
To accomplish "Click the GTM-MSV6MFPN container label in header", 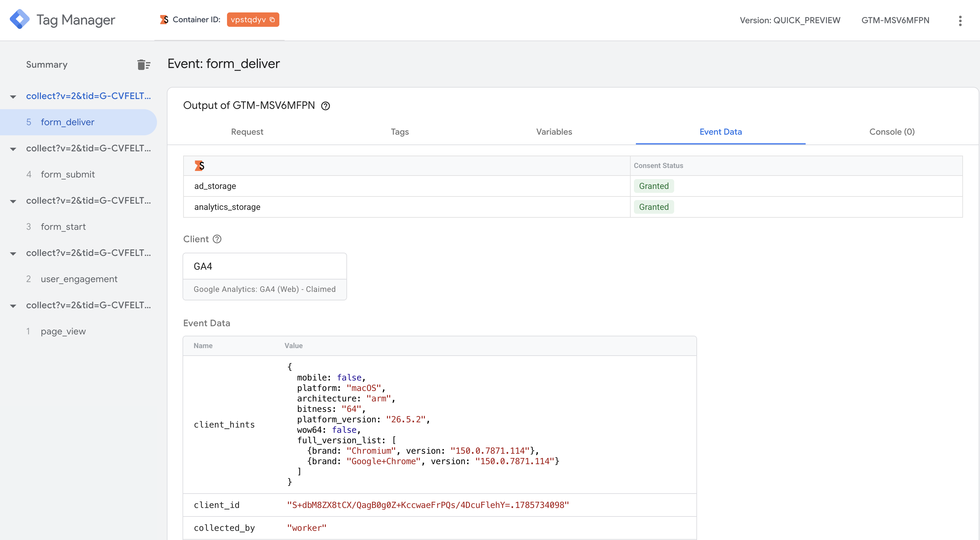I will click(895, 20).
